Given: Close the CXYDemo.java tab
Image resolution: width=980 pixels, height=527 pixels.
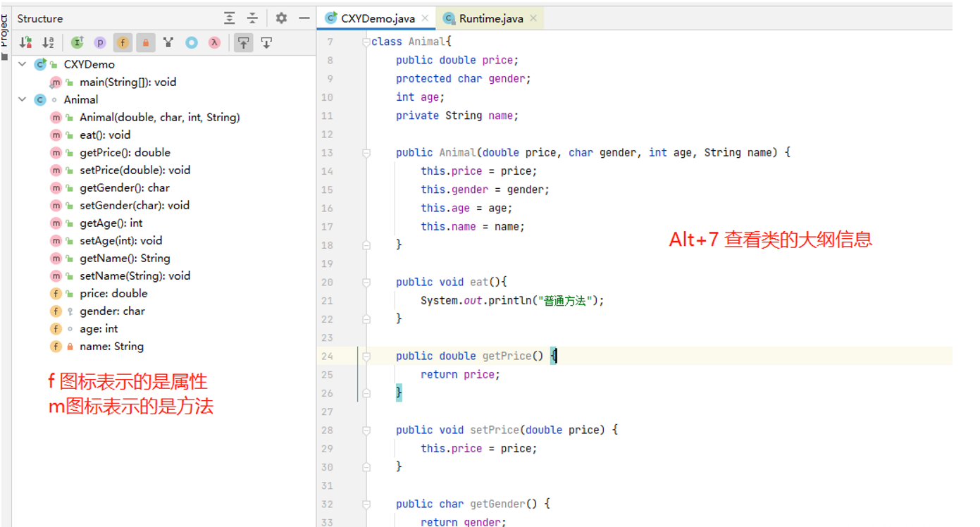Looking at the screenshot, I should pos(425,18).
